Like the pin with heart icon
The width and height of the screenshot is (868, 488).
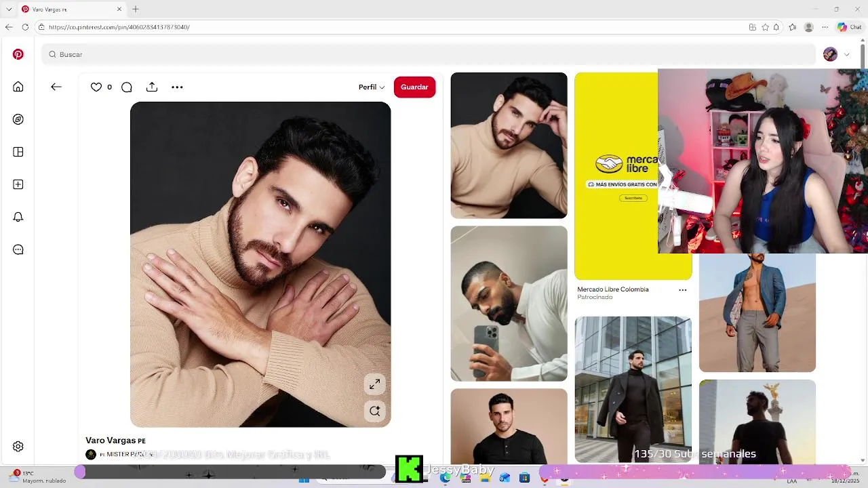pos(96,87)
